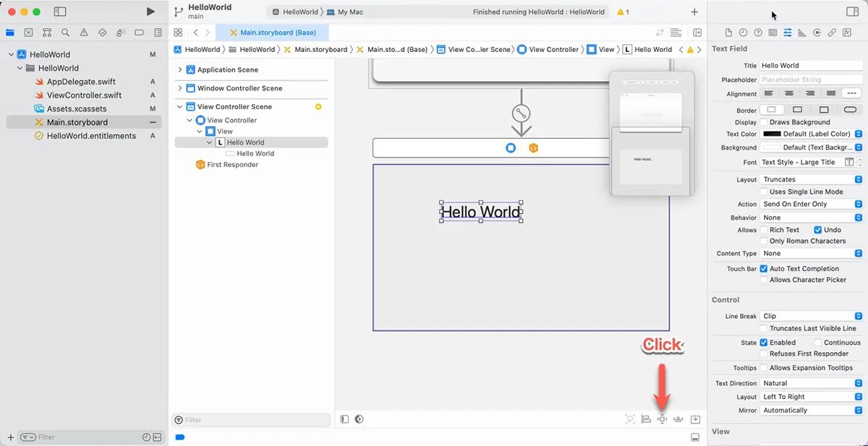Enable Draws Background checkbox
868x446 pixels.
point(764,122)
